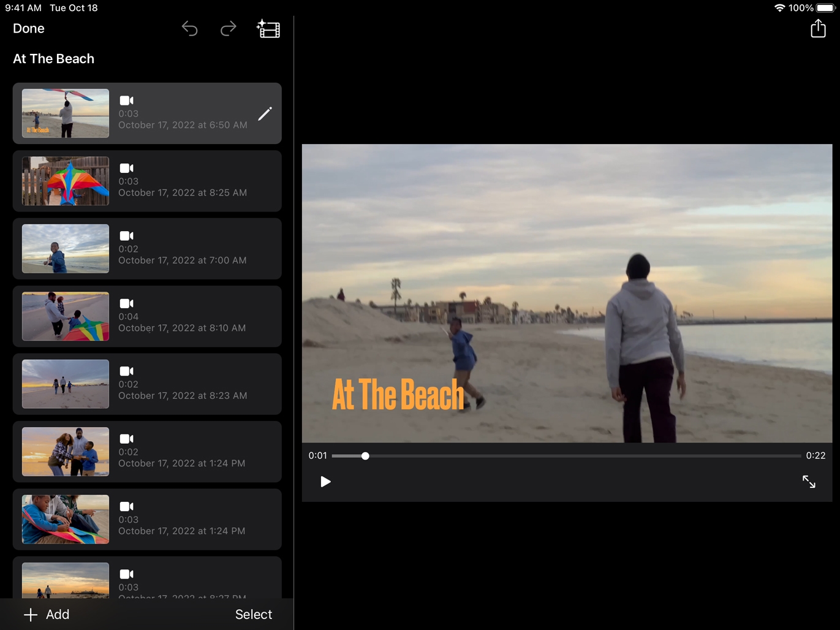Click the video icon on 7:00 AM clip
The width and height of the screenshot is (840, 630).
126,236
